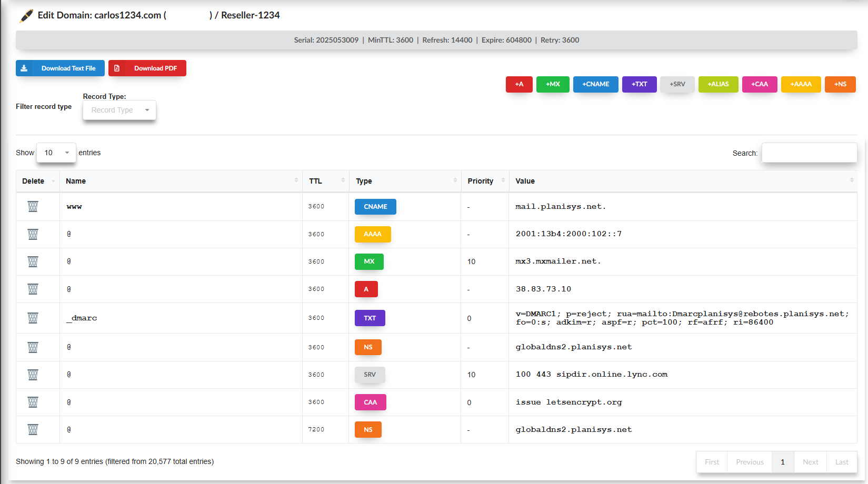Delete the A record 38.83.73.10

(x=33, y=289)
